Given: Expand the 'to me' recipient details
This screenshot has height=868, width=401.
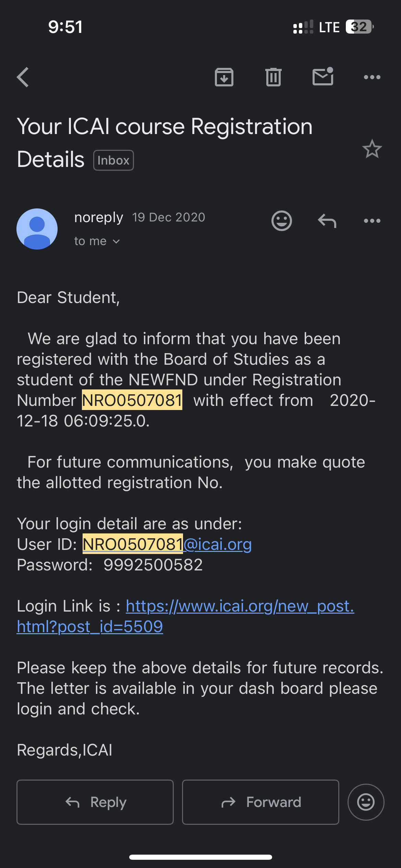Looking at the screenshot, I should (x=97, y=241).
